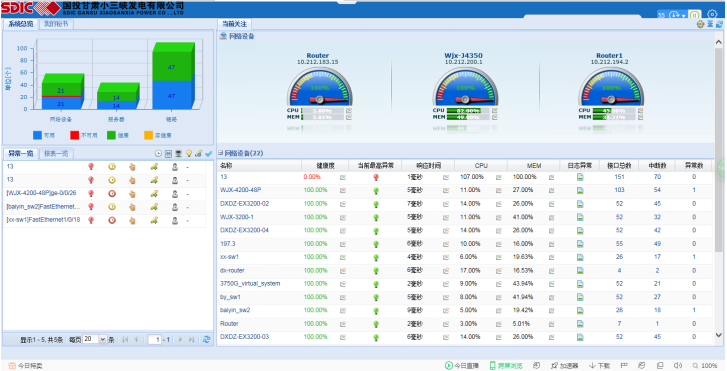Click the accelerator item in the browser status bar

pyautogui.click(x=565, y=365)
